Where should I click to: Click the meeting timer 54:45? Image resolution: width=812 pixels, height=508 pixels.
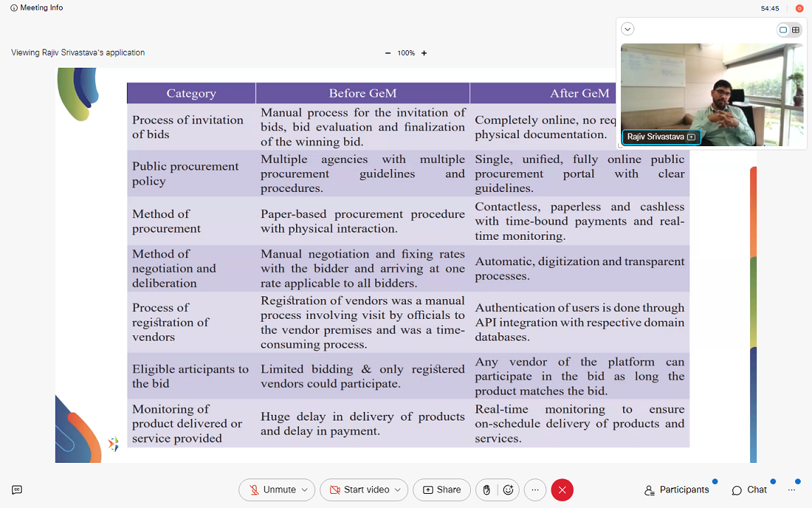(770, 8)
